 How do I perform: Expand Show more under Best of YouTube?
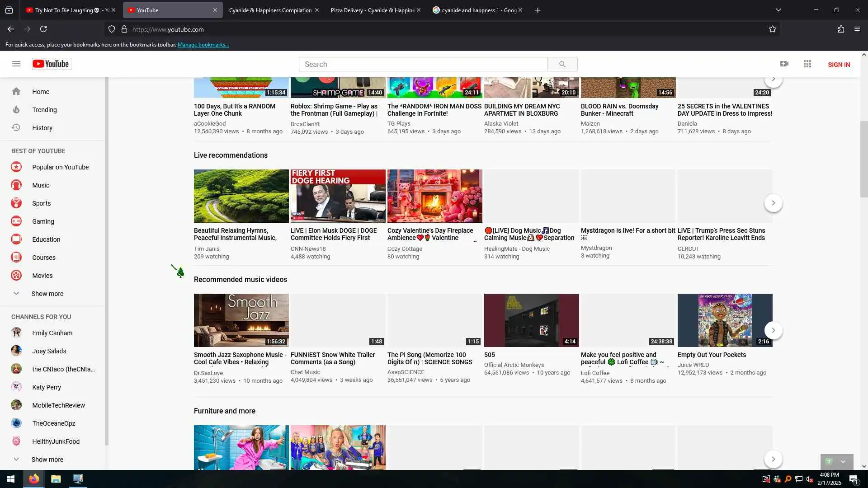pos(47,294)
